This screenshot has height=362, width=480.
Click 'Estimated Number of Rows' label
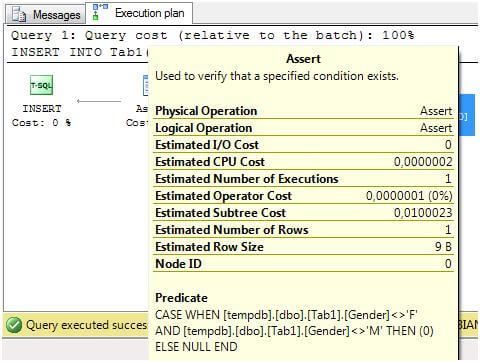(x=232, y=230)
